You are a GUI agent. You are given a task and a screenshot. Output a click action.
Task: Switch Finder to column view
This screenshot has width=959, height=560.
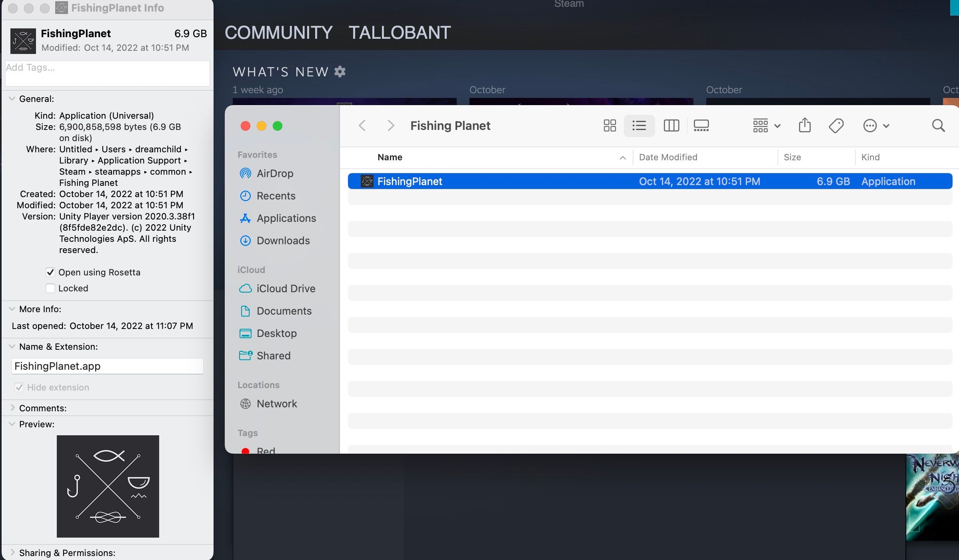click(671, 126)
